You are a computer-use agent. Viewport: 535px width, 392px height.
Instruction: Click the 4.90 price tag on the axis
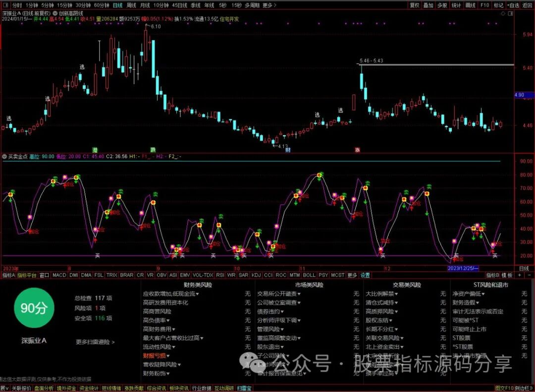pos(524,95)
